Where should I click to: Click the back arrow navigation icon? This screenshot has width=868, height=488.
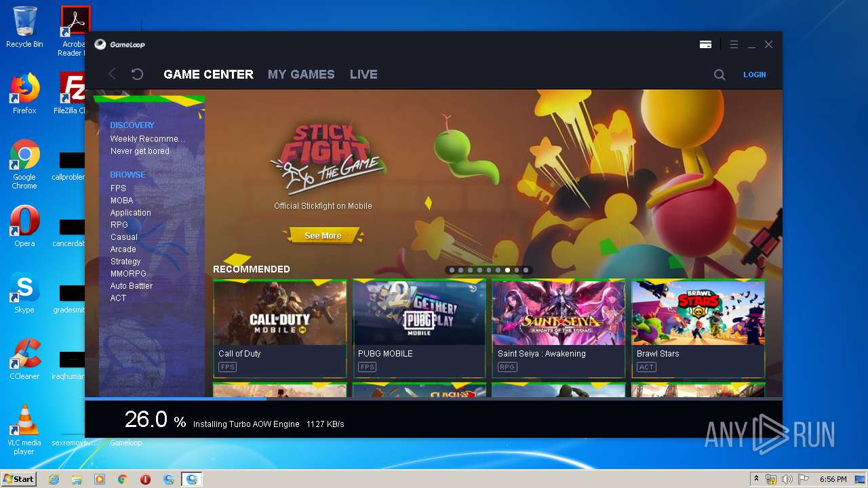click(x=113, y=74)
